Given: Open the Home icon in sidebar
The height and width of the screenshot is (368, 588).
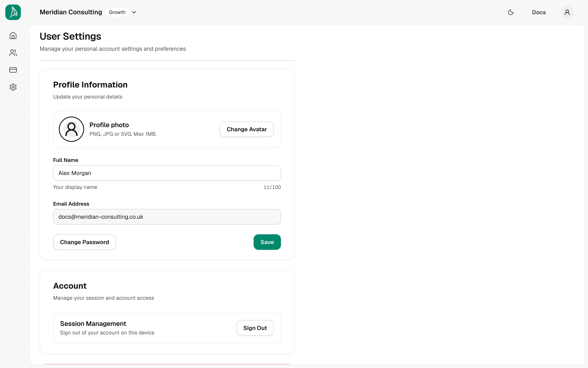Looking at the screenshot, I should click(x=13, y=36).
